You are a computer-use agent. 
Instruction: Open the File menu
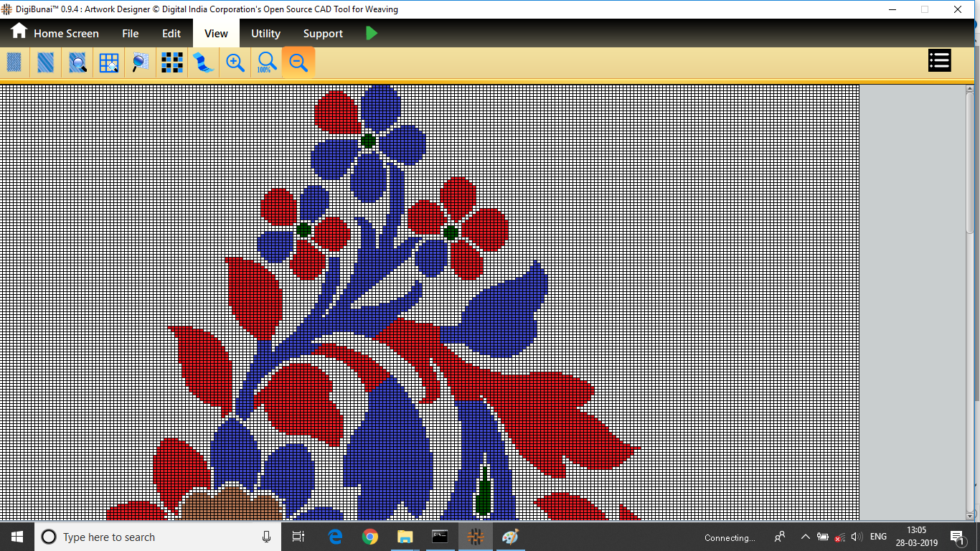click(x=130, y=33)
